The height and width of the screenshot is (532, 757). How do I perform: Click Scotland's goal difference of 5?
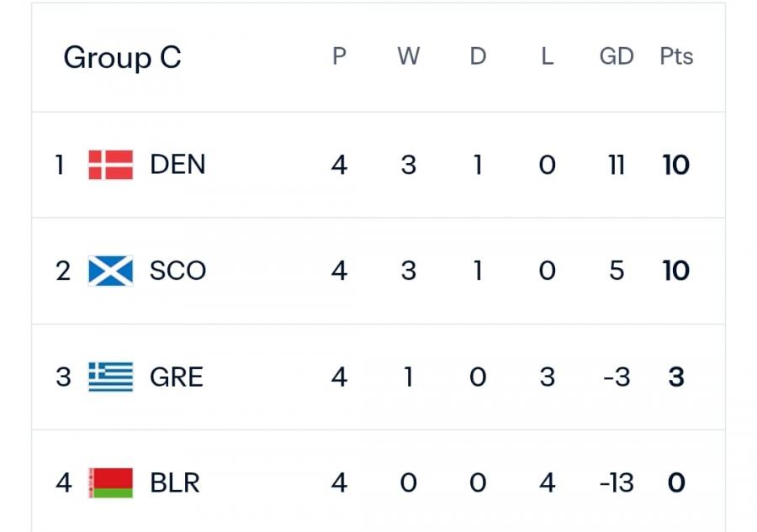point(617,271)
